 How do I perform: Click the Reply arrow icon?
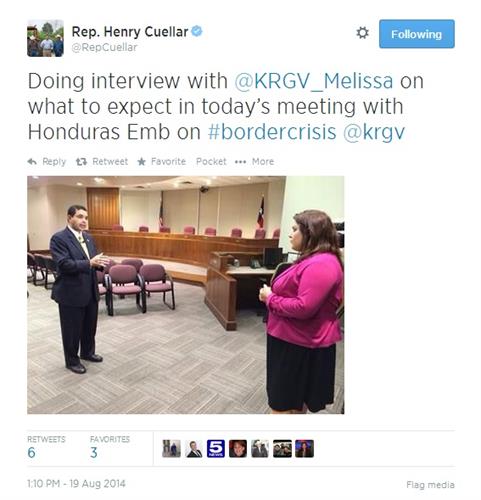tap(32, 162)
